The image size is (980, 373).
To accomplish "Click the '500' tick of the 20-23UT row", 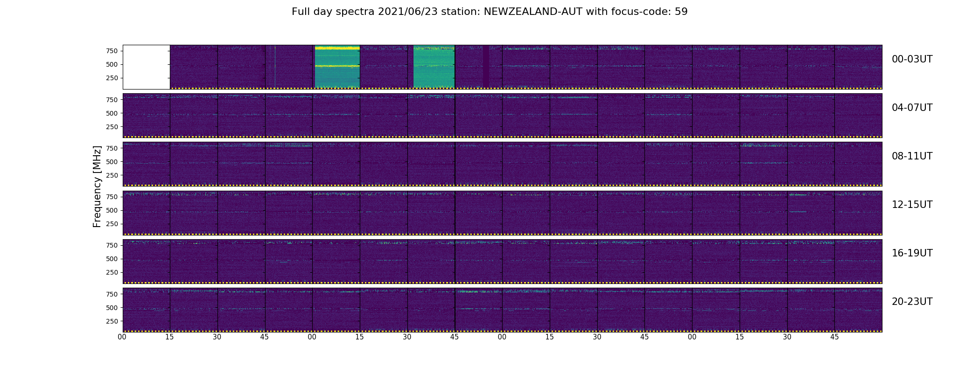I will point(112,308).
